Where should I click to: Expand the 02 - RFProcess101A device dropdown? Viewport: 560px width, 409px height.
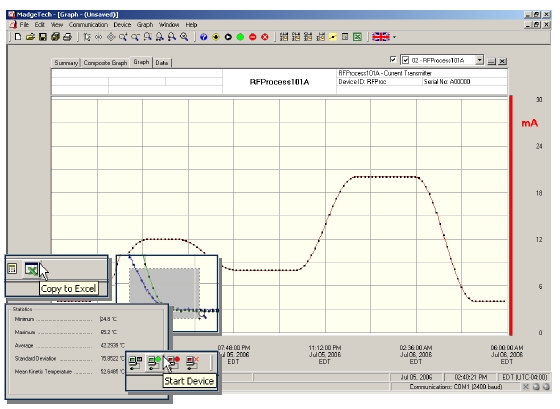[480, 60]
